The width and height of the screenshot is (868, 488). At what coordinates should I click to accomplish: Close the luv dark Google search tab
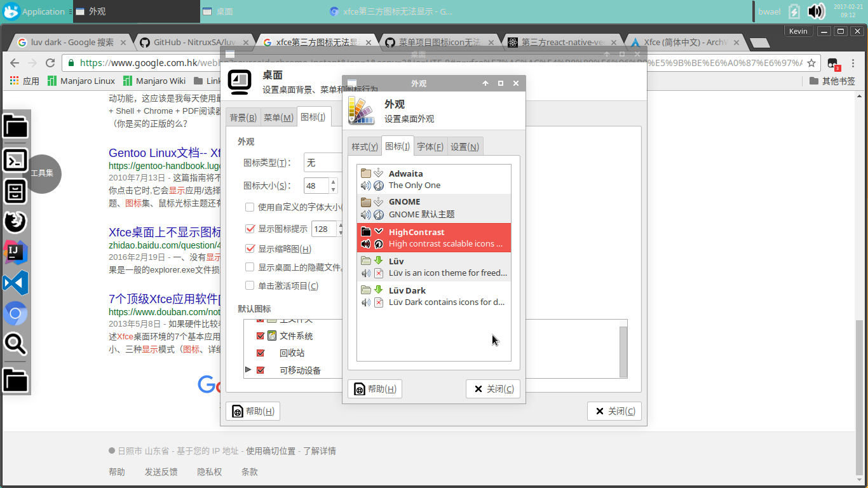tap(123, 43)
